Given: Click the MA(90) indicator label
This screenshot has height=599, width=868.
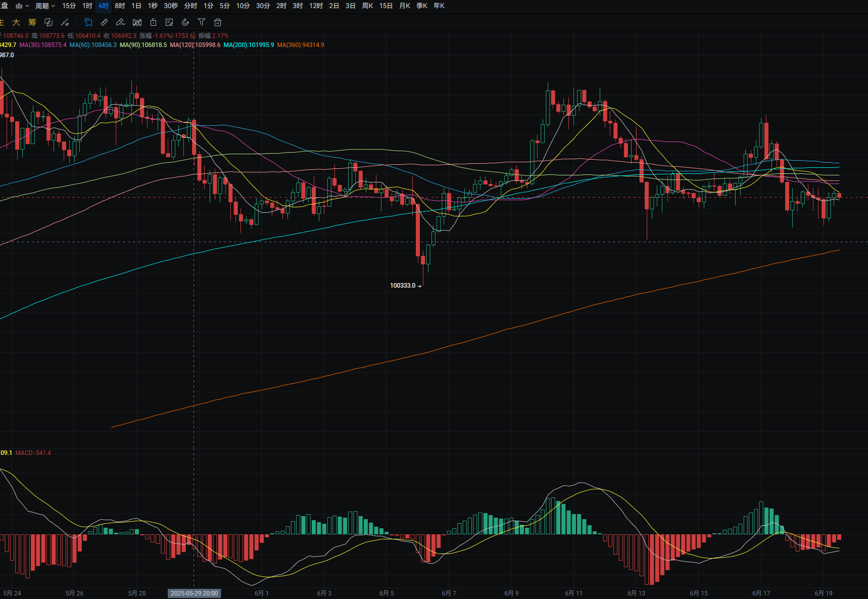Looking at the screenshot, I should 143,45.
